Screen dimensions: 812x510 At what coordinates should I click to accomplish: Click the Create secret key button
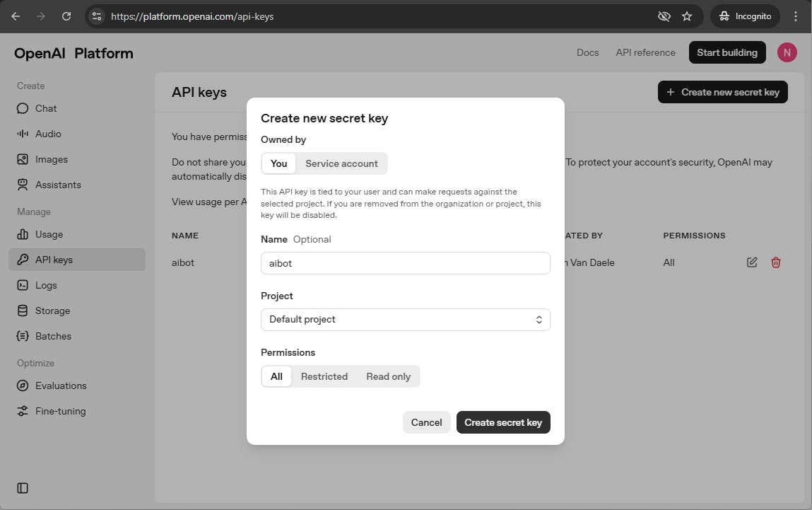(503, 422)
